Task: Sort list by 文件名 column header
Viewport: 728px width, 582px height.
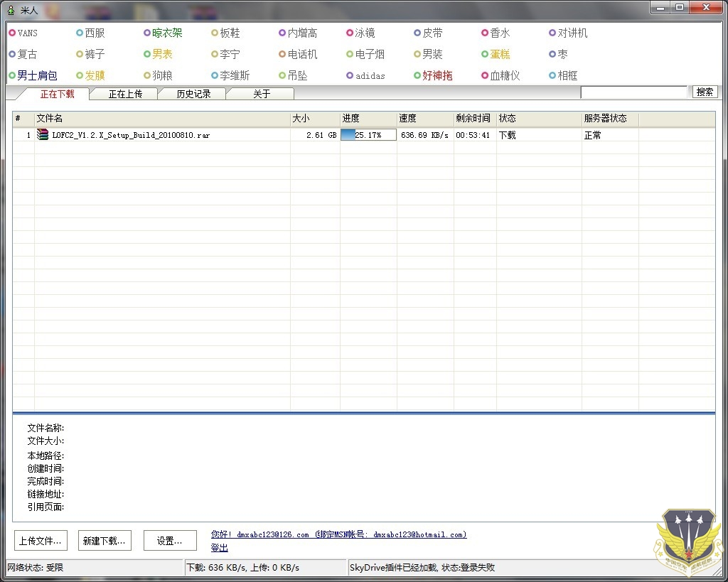Action: 163,119
